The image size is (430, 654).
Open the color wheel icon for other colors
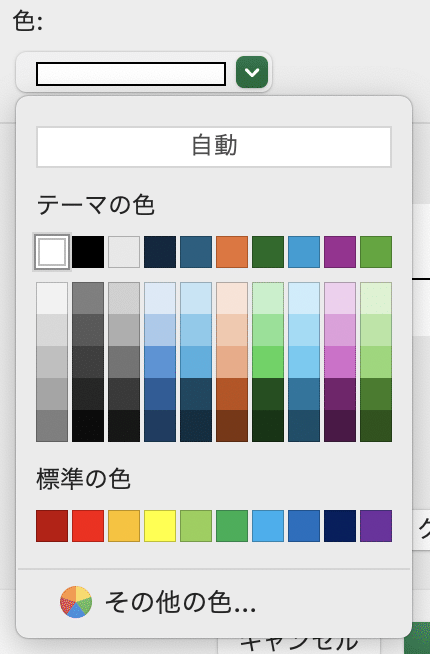coord(75,602)
